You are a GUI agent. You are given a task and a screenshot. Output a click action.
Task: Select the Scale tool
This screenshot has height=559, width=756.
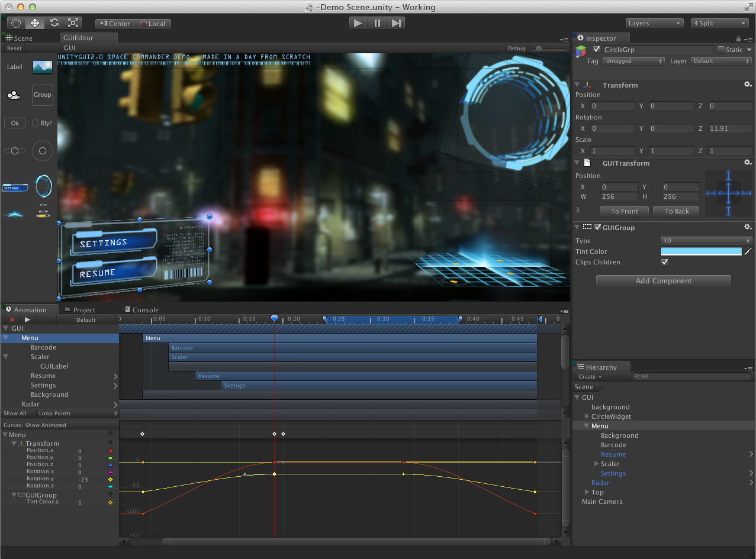click(73, 22)
